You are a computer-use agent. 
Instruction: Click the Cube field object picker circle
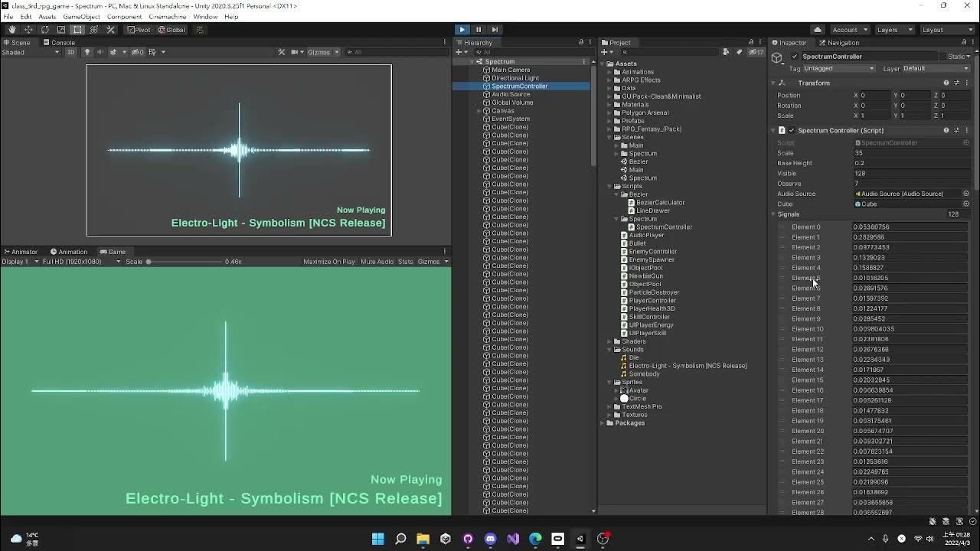(965, 204)
